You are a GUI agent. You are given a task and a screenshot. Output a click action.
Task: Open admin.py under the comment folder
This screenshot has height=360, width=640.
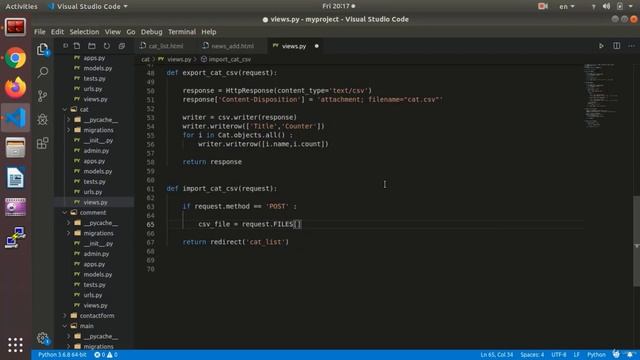click(x=96, y=254)
